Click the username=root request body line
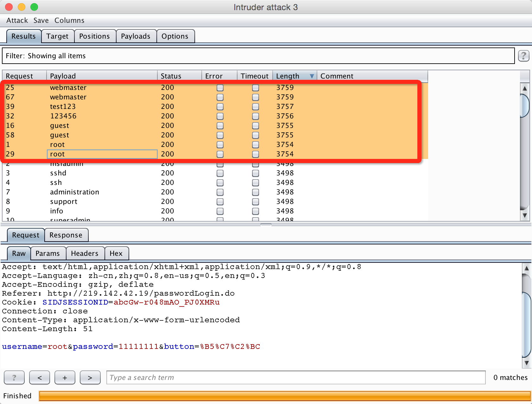Image resolution: width=532 pixels, height=404 pixels. pos(131,347)
